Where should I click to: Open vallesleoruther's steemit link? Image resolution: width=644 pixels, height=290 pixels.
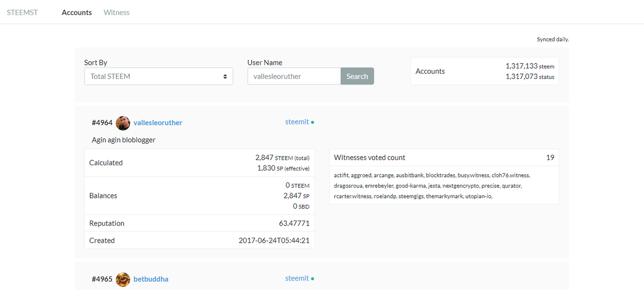click(x=297, y=122)
